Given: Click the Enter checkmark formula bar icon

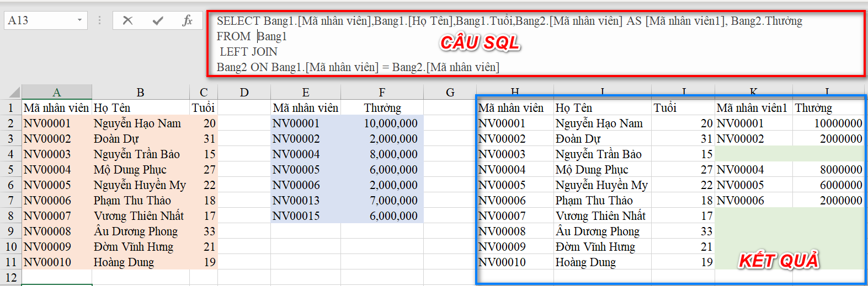Looking at the screenshot, I should pos(158,20).
